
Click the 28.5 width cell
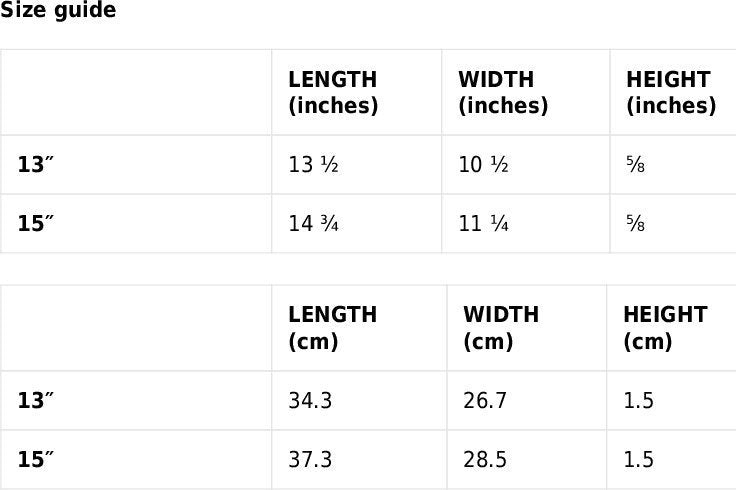(x=485, y=460)
